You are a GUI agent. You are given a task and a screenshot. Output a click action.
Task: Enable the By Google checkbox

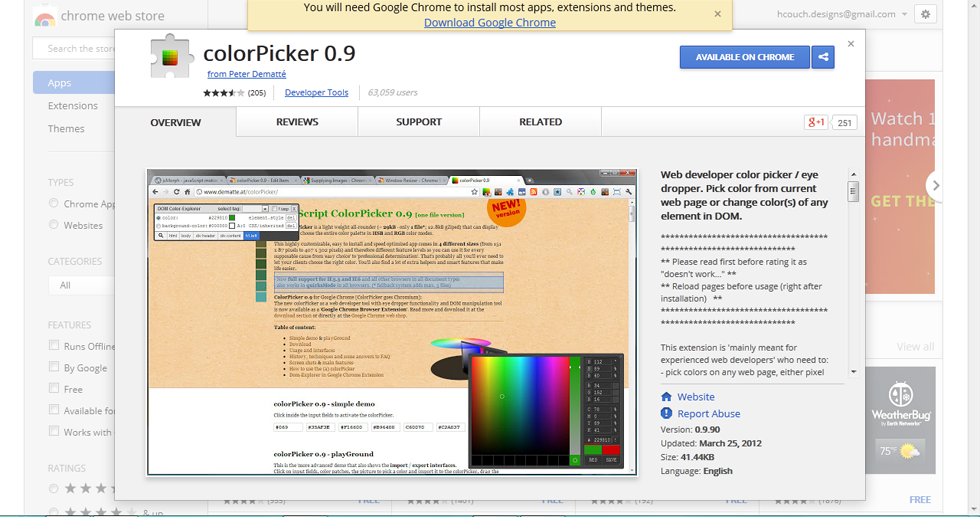point(54,366)
